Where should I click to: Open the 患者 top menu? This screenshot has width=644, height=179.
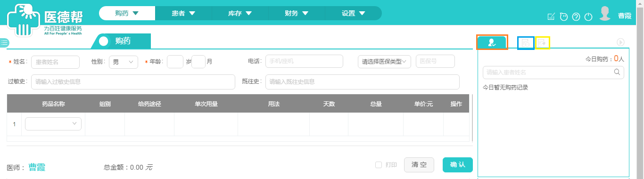[183, 13]
